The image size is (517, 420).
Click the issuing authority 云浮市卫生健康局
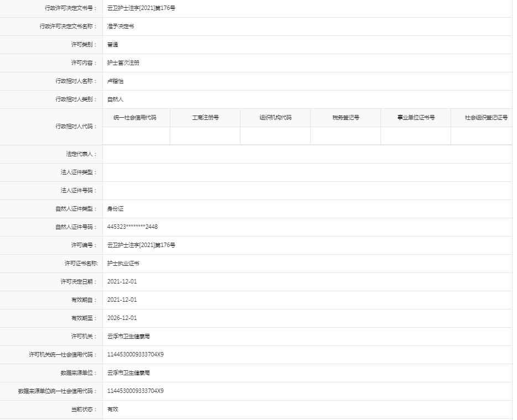(x=128, y=336)
